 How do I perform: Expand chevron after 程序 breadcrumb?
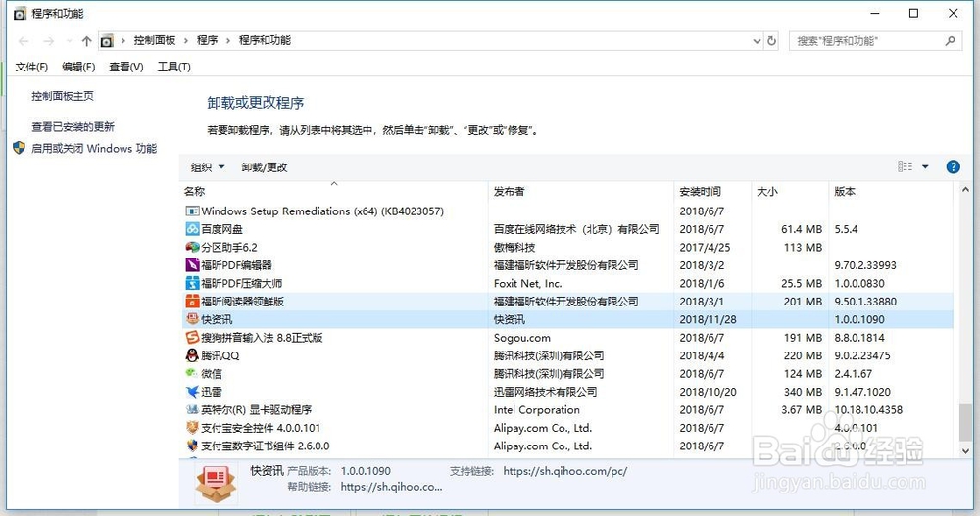[228, 40]
